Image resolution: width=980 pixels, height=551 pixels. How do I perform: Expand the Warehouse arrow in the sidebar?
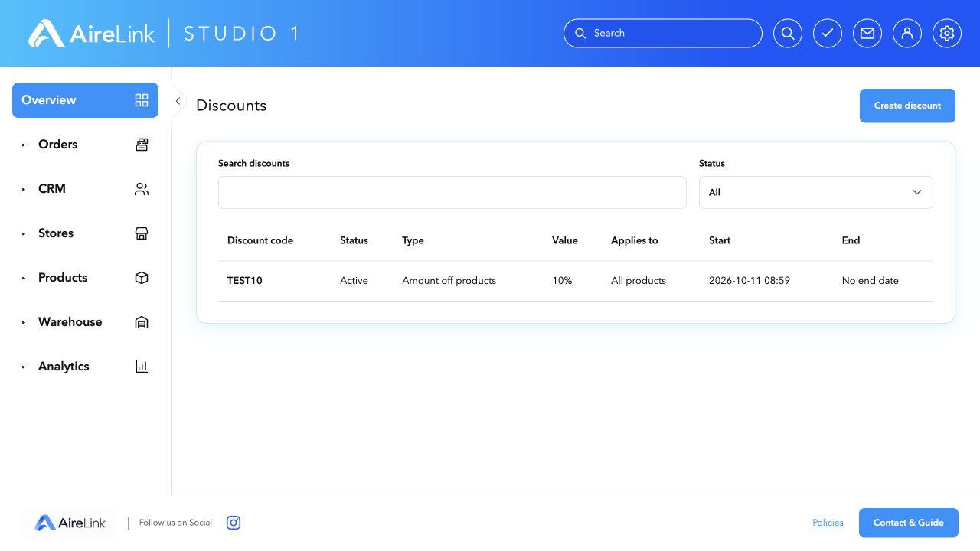point(24,322)
